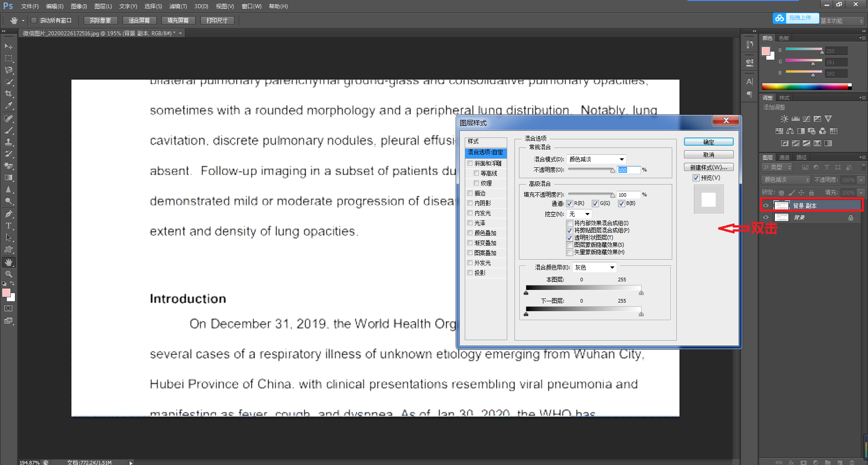This screenshot has height=465, width=868.
Task: Open the 滤镜(T) menu
Action: click(x=178, y=6)
